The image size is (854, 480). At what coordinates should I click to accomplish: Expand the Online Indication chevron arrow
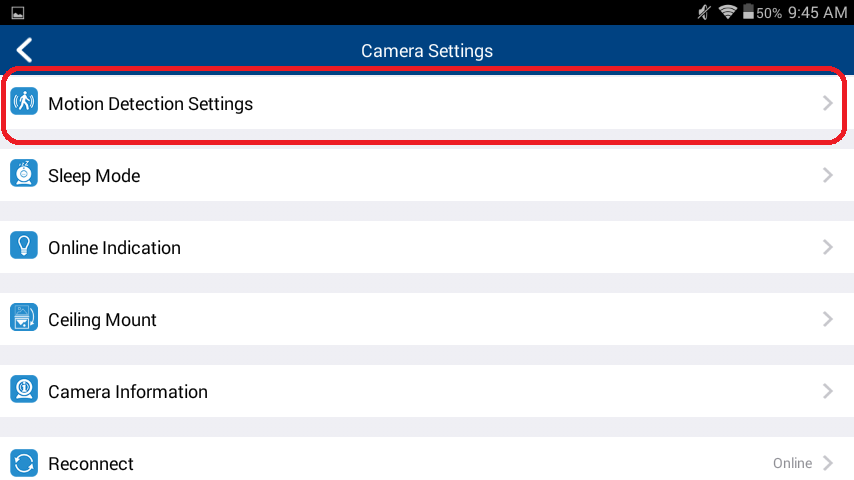[828, 247]
